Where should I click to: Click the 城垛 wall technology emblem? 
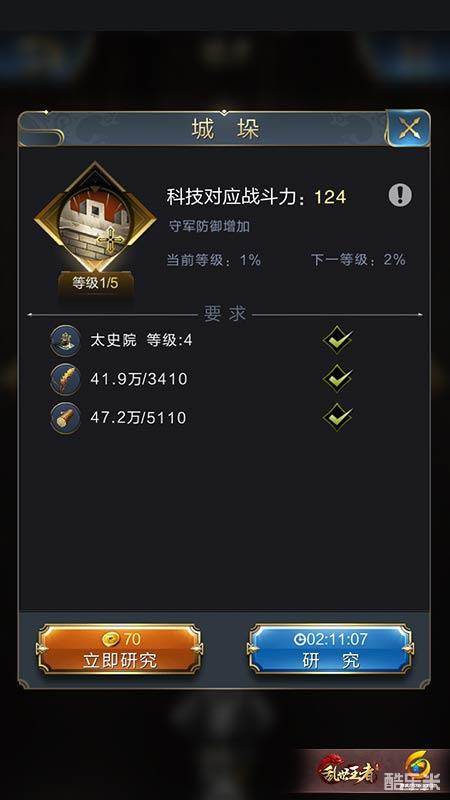point(95,218)
